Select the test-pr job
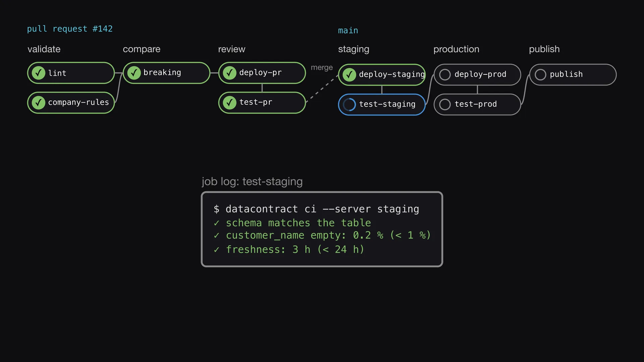644x362 pixels. click(262, 103)
